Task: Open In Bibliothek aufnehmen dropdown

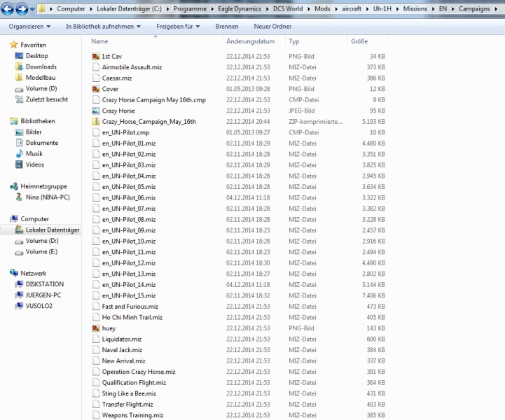Action: pos(104,27)
